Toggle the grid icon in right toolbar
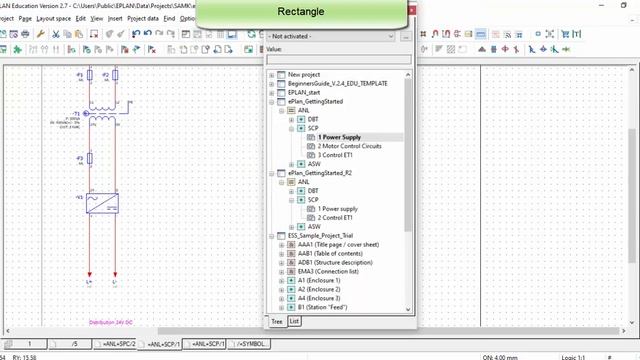 [423, 34]
